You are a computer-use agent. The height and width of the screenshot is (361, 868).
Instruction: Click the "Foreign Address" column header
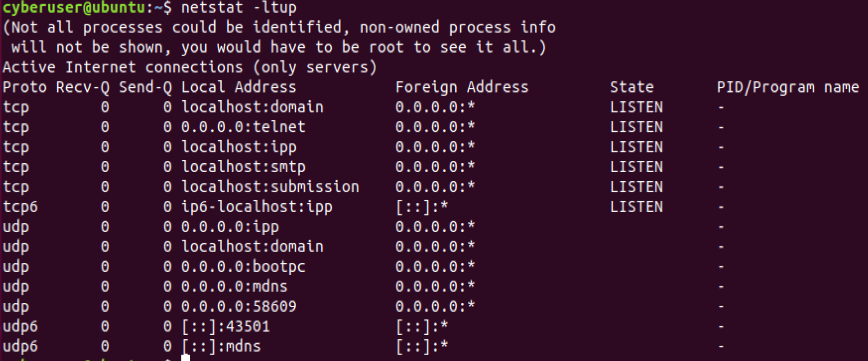tap(461, 87)
